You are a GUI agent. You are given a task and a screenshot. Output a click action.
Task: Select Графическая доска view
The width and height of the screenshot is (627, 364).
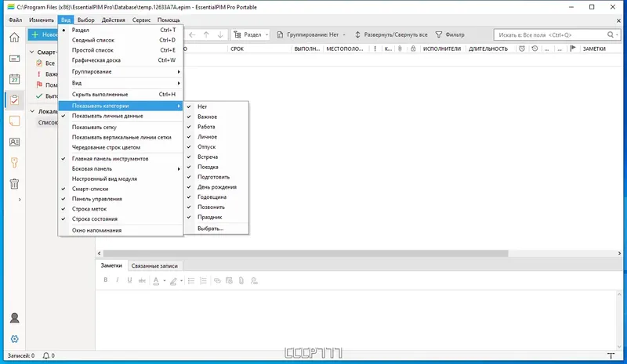[x=121, y=60]
